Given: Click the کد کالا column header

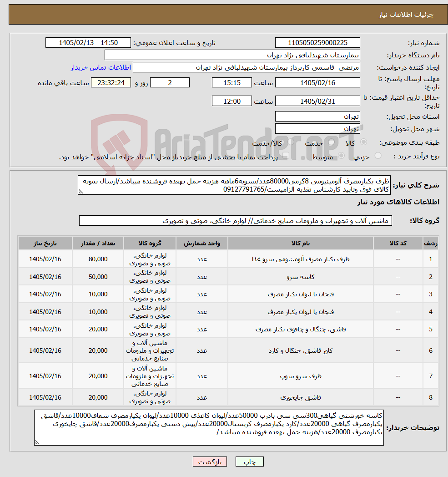Looking at the screenshot, I should pyautogui.click(x=398, y=244).
